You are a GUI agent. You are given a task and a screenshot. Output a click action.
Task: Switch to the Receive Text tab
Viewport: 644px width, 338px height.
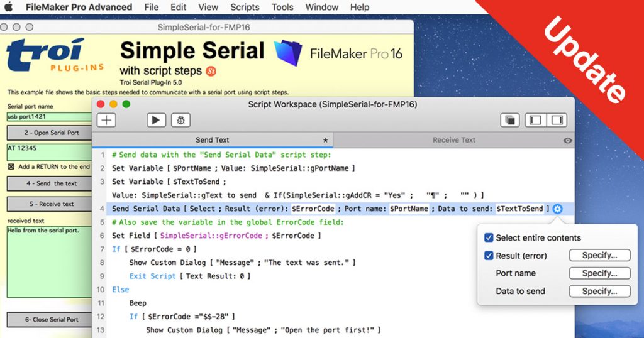click(453, 140)
